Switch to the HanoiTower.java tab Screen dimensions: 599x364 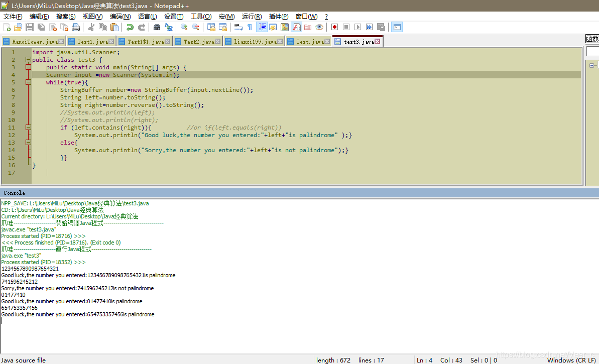[x=34, y=42]
